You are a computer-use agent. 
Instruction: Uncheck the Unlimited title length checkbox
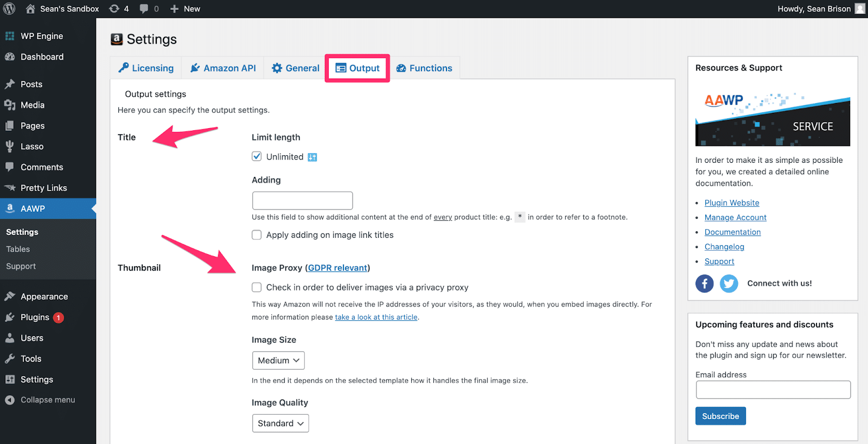(257, 156)
